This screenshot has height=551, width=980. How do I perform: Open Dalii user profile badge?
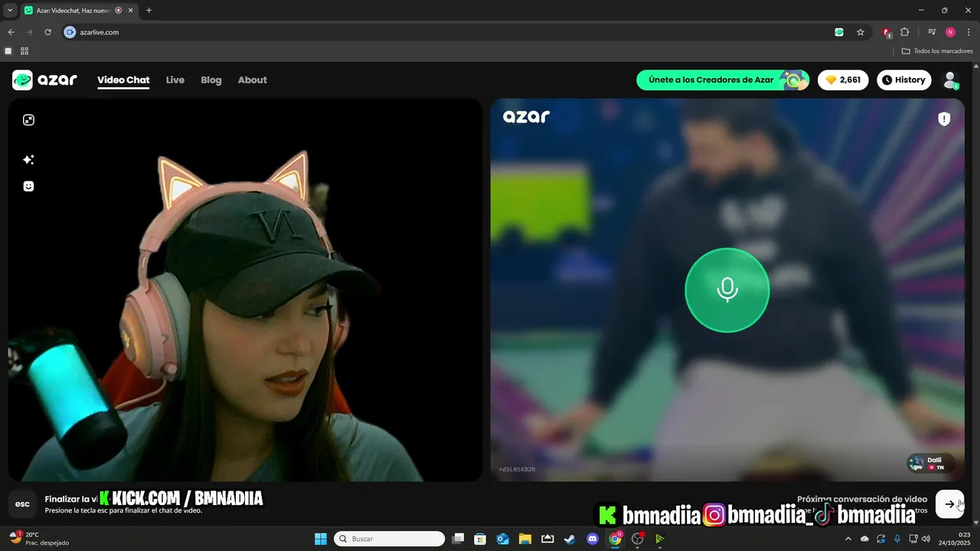click(930, 463)
